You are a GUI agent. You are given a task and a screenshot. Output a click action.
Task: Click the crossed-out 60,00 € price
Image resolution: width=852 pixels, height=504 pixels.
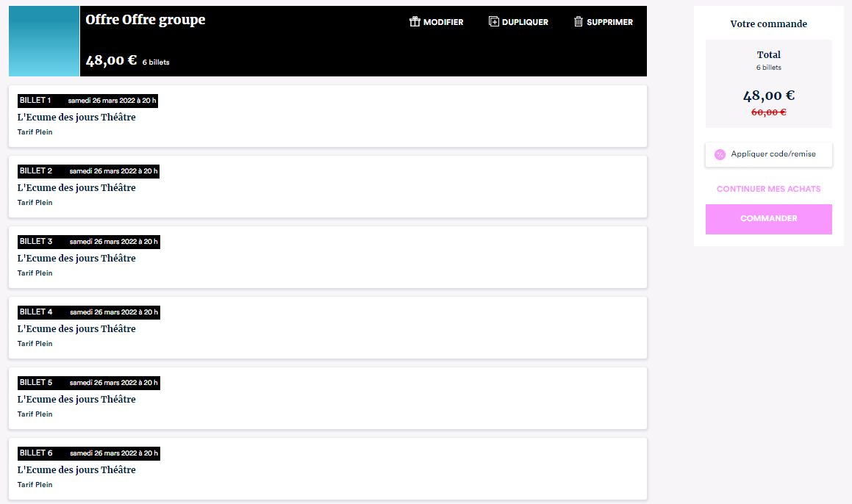(x=768, y=112)
